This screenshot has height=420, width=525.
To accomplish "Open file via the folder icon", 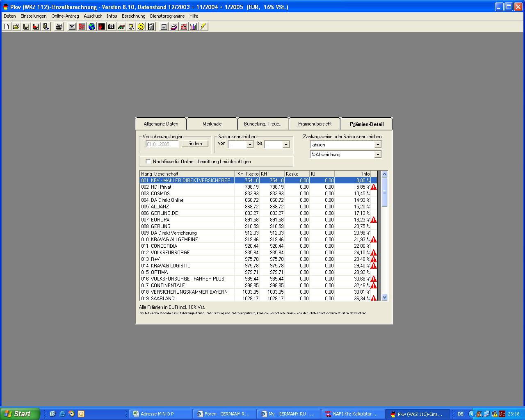I will [x=16, y=27].
